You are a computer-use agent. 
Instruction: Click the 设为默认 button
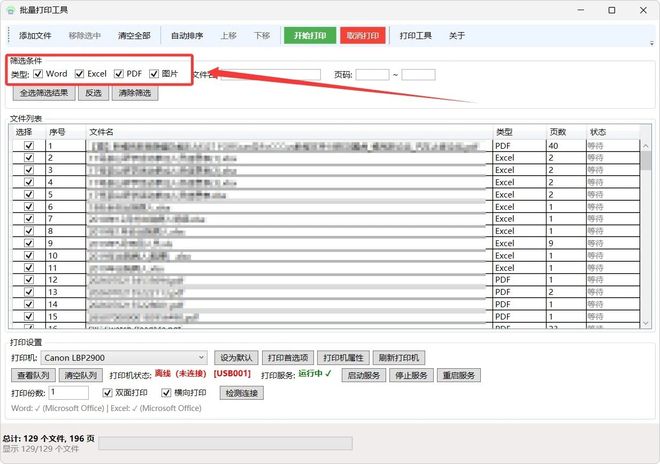click(236, 358)
